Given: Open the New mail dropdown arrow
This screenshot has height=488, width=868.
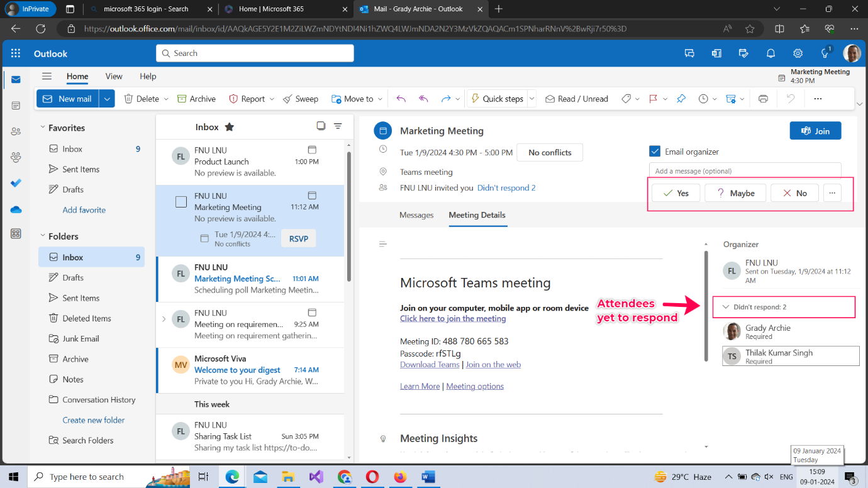Looking at the screenshot, I should click(x=107, y=99).
